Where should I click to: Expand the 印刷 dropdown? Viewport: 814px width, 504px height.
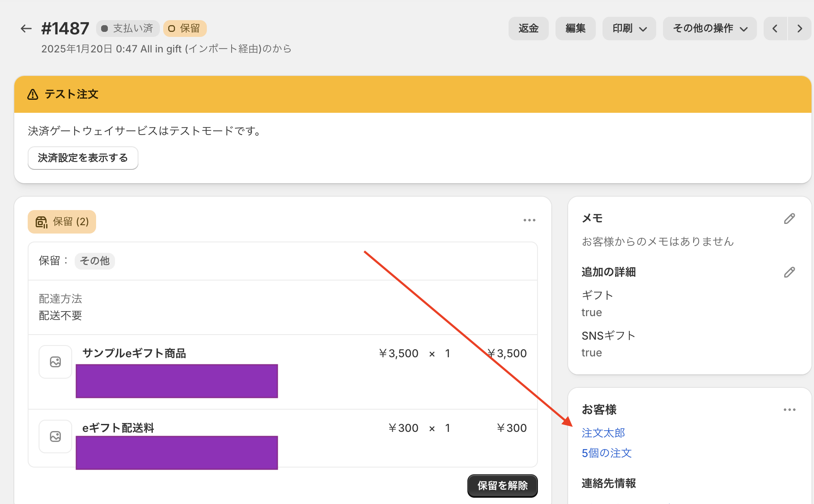(629, 29)
